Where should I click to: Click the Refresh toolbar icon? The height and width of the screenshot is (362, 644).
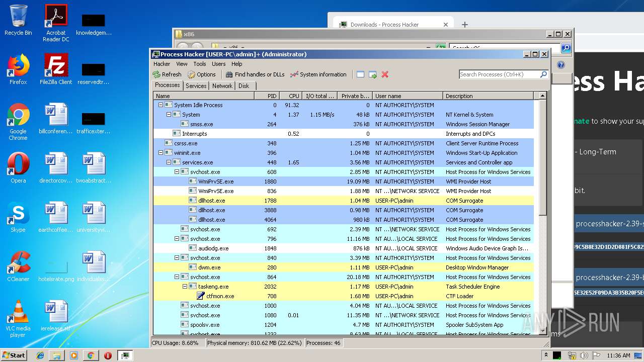167,74
